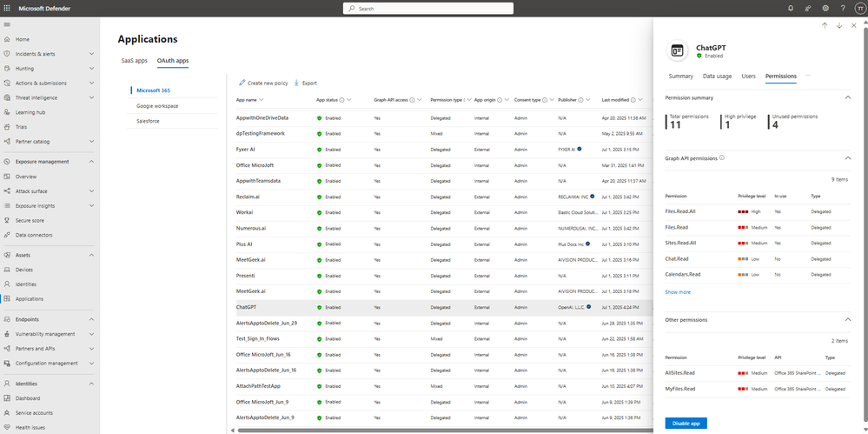868x434 pixels.
Task: Select Salesforce in app list
Action: 148,120
